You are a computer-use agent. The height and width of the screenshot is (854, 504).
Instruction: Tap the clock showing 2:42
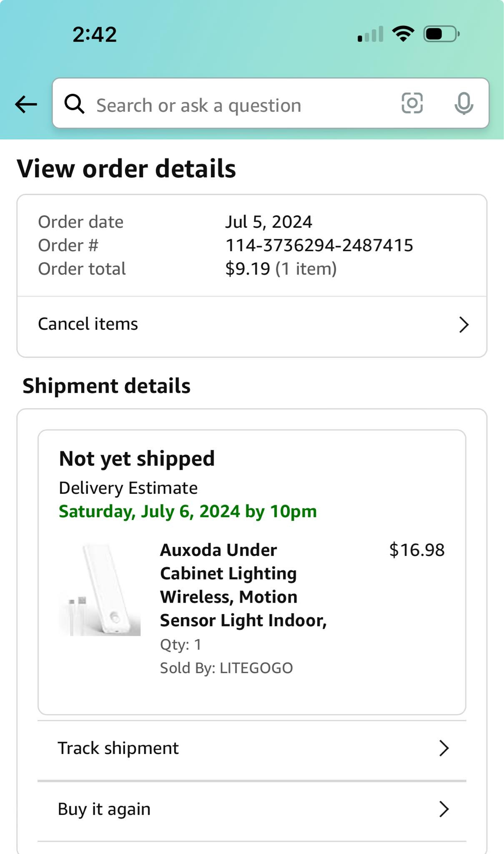pos(95,35)
